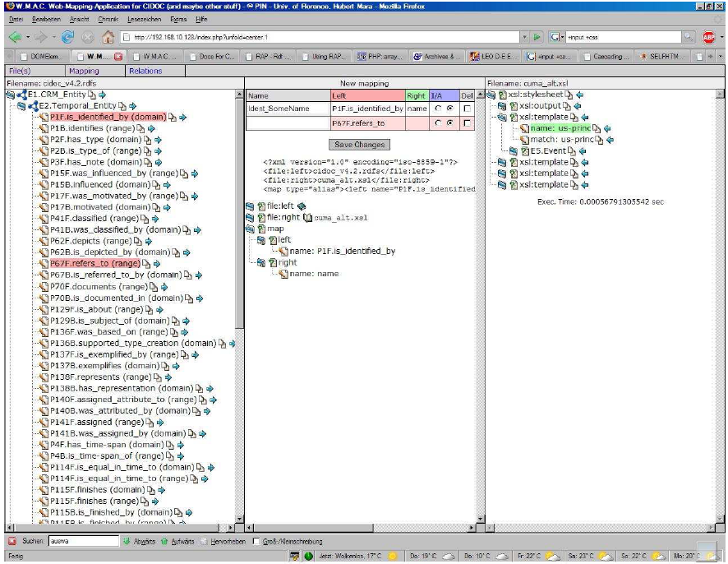Open the Extras menu
The image size is (728, 564).
178,19
